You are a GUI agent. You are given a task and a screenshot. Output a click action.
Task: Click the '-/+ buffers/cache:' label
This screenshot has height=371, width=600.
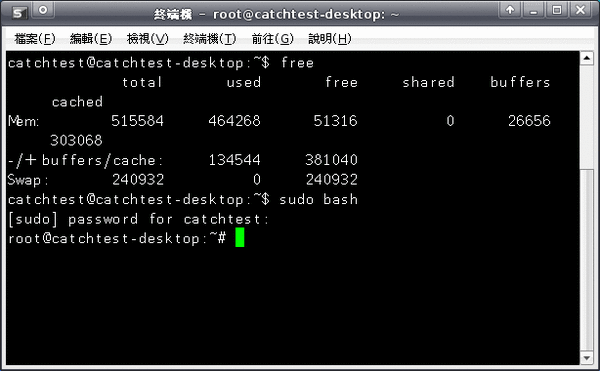click(85, 160)
